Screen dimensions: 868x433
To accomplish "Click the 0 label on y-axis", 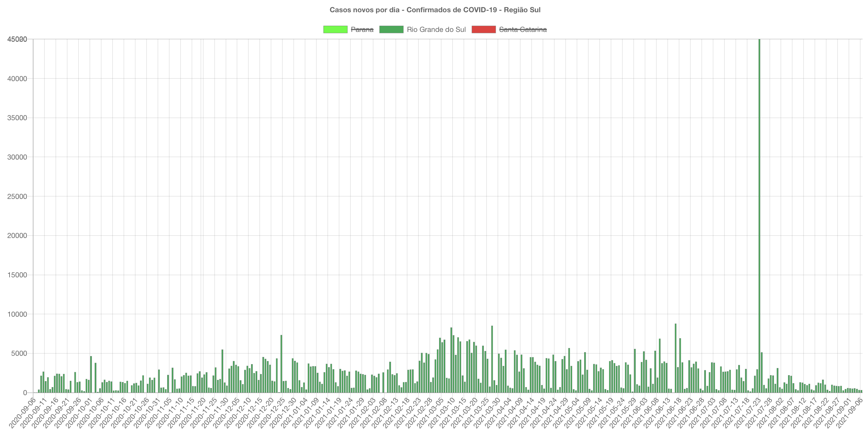I will pos(25,393).
